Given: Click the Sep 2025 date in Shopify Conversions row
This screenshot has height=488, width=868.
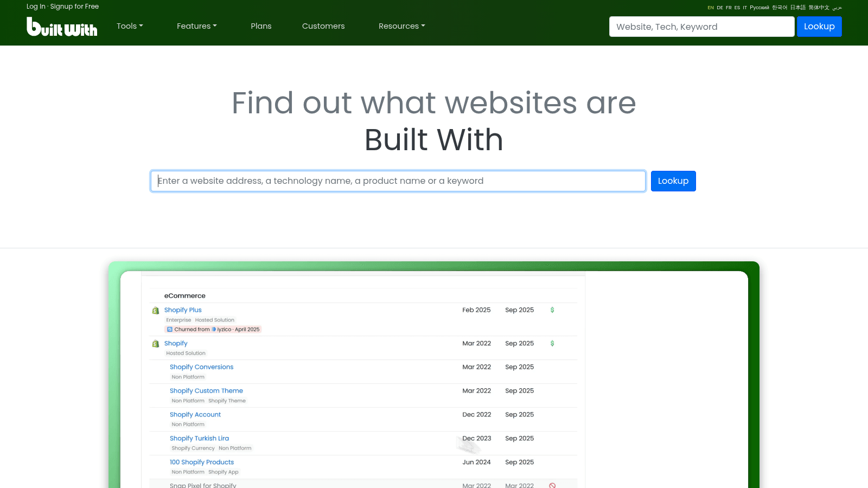Looking at the screenshot, I should point(519,367).
